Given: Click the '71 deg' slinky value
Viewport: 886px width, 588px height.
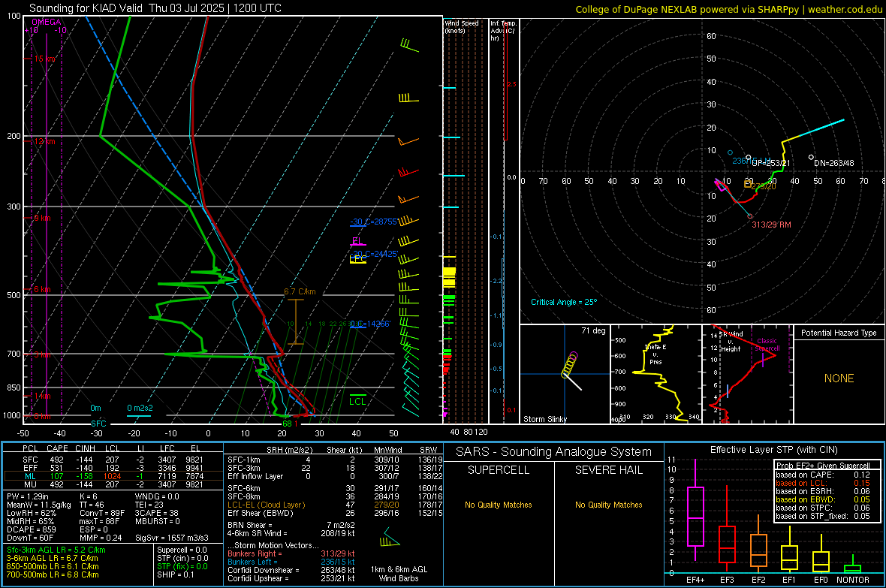Looking at the screenshot, I should click(593, 330).
